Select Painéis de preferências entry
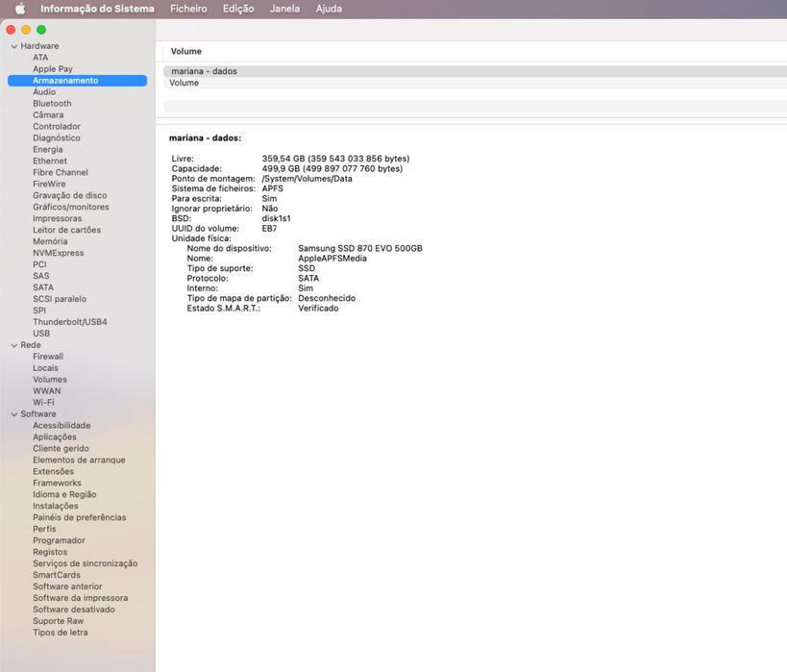This screenshot has width=787, height=672. pyautogui.click(x=80, y=517)
